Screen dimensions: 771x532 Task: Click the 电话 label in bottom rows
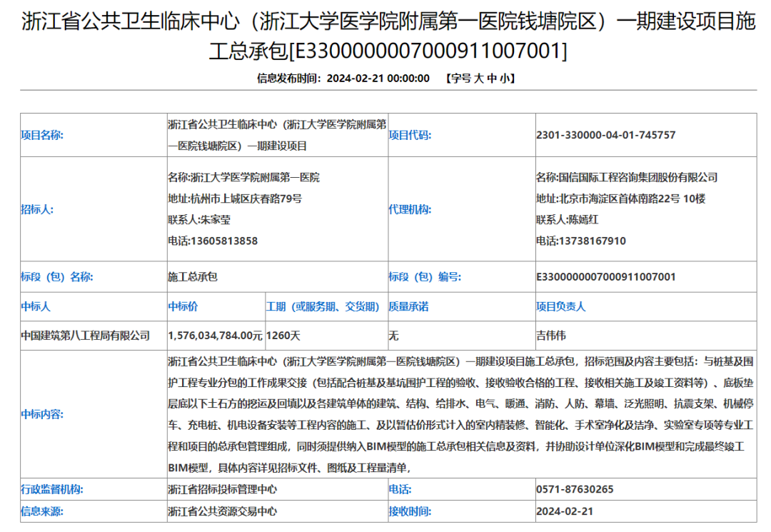pos(400,490)
